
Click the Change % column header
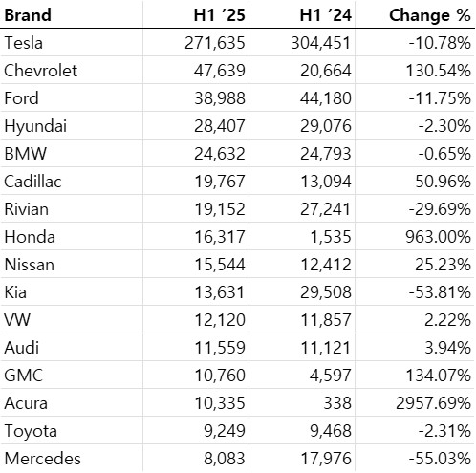click(430, 15)
